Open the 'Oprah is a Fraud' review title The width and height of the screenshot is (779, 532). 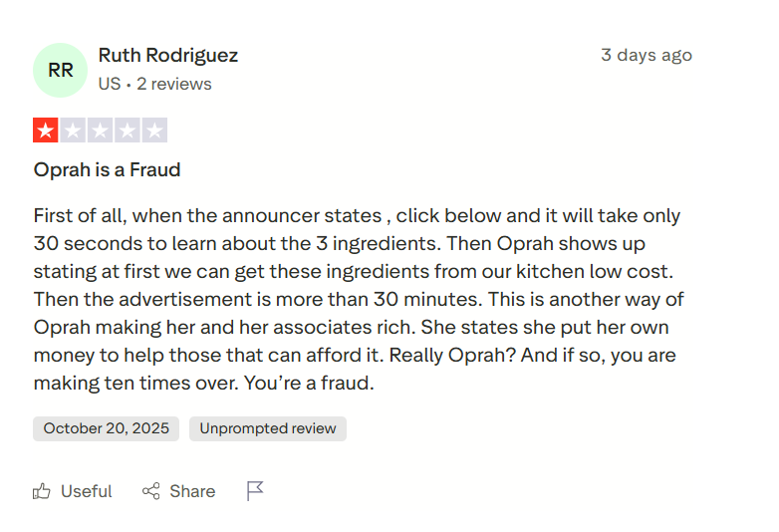[107, 169]
